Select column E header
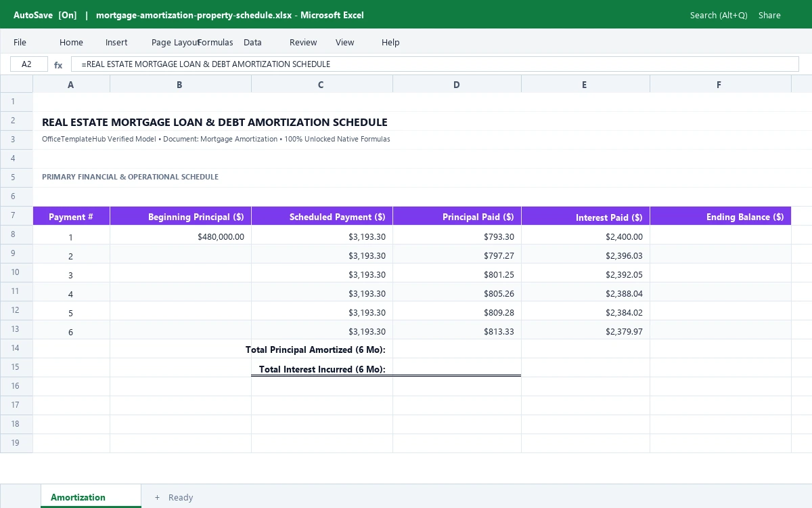 pos(585,84)
